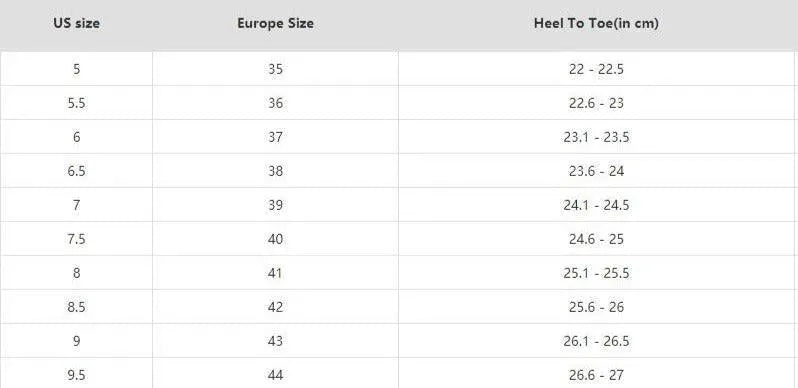Click the 25.6 - 26 measurement cell
Screen dimensions: 798x388
[x=596, y=307]
